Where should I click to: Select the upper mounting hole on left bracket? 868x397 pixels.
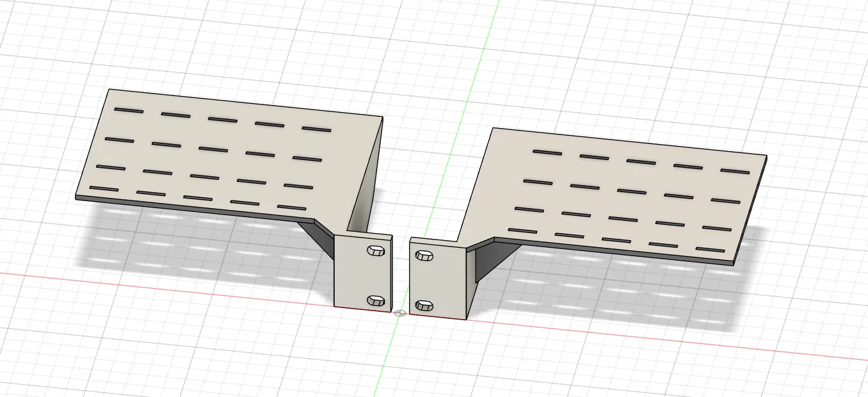(376, 251)
